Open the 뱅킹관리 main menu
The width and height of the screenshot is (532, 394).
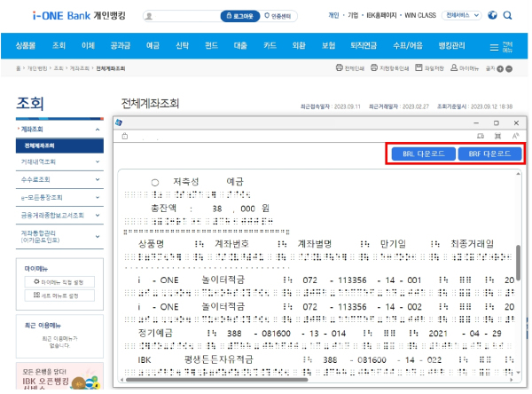[451, 45]
